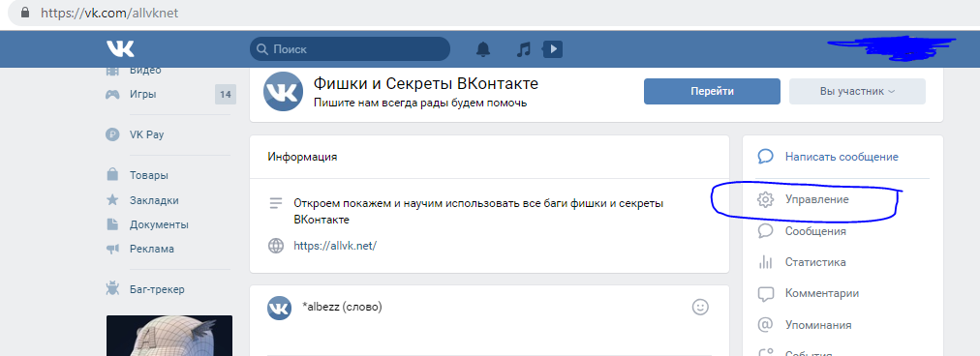This screenshot has width=980, height=356.
Task: Open VK Pay in the left menu
Action: click(146, 134)
